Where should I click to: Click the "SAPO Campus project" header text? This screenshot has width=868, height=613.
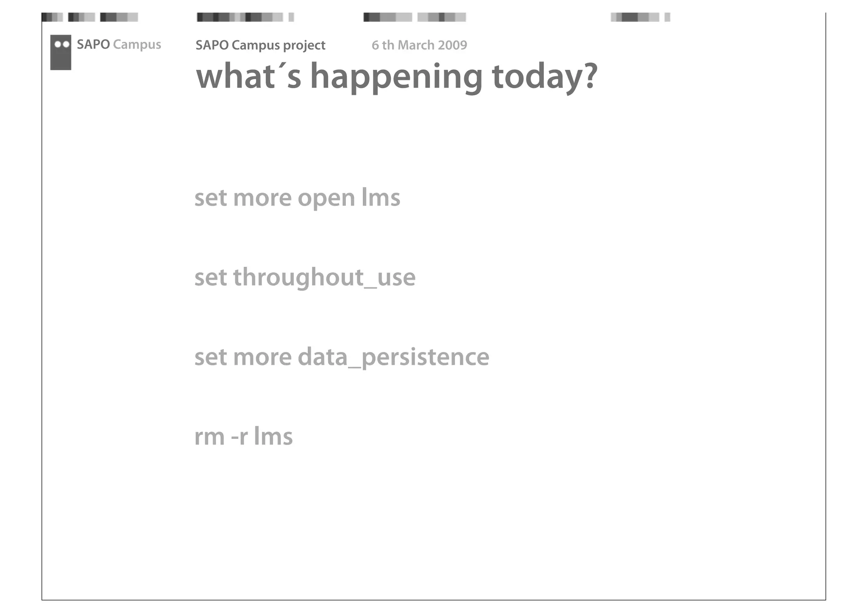(260, 45)
